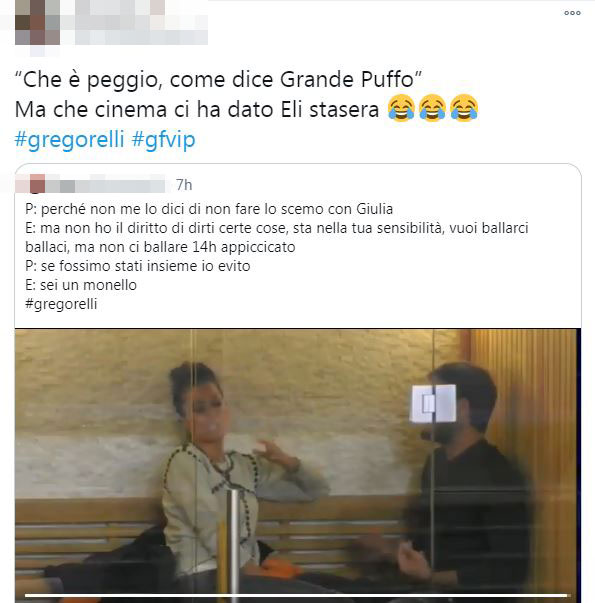Click the 'P: perché non me lo dici' line
Image resolution: width=595 pixels, height=603 pixels.
tap(209, 209)
